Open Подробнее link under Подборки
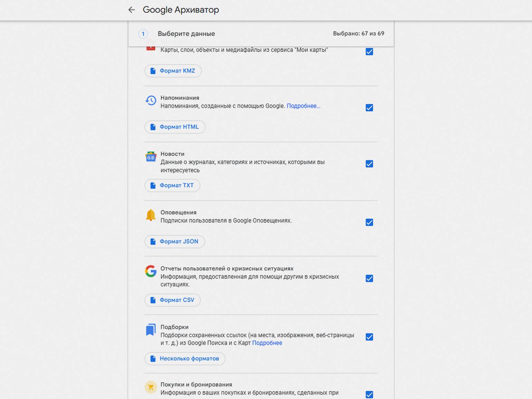The width and height of the screenshot is (532, 399). [x=267, y=343]
